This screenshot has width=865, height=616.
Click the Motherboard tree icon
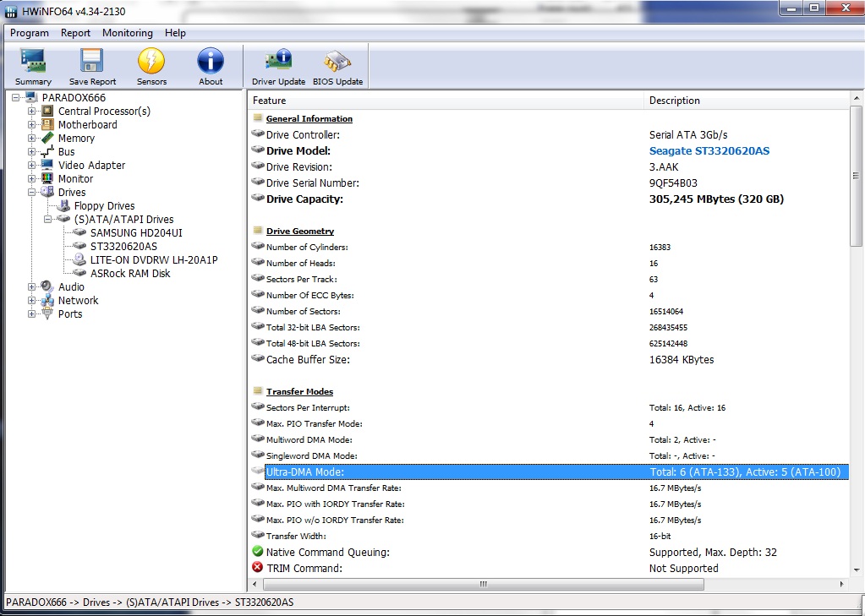point(48,124)
